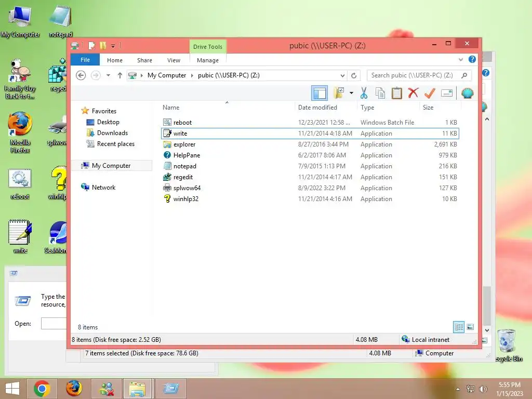Select the reboot batch file
This screenshot has width=532, height=399.
tap(310, 123)
